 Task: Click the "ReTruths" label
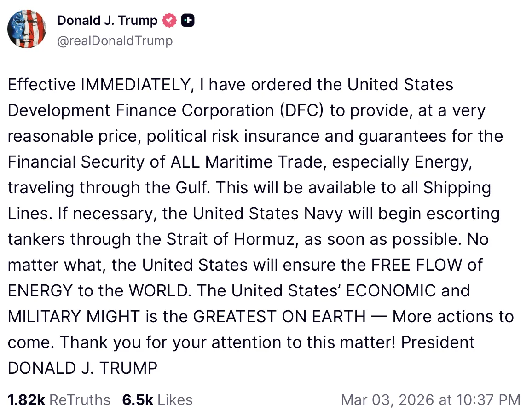(80, 400)
